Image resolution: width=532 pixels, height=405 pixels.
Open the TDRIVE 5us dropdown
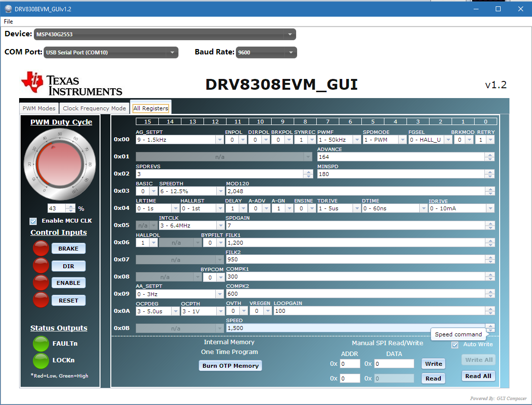pos(339,208)
